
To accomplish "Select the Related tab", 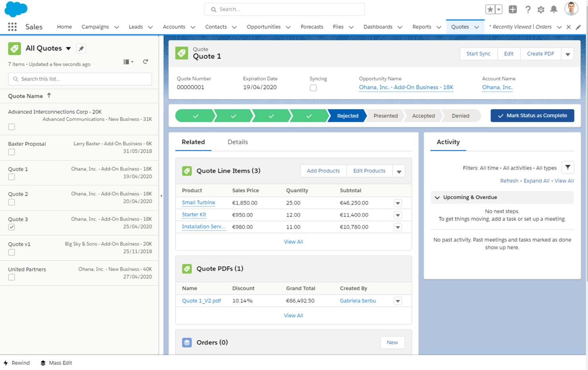I will click(193, 142).
